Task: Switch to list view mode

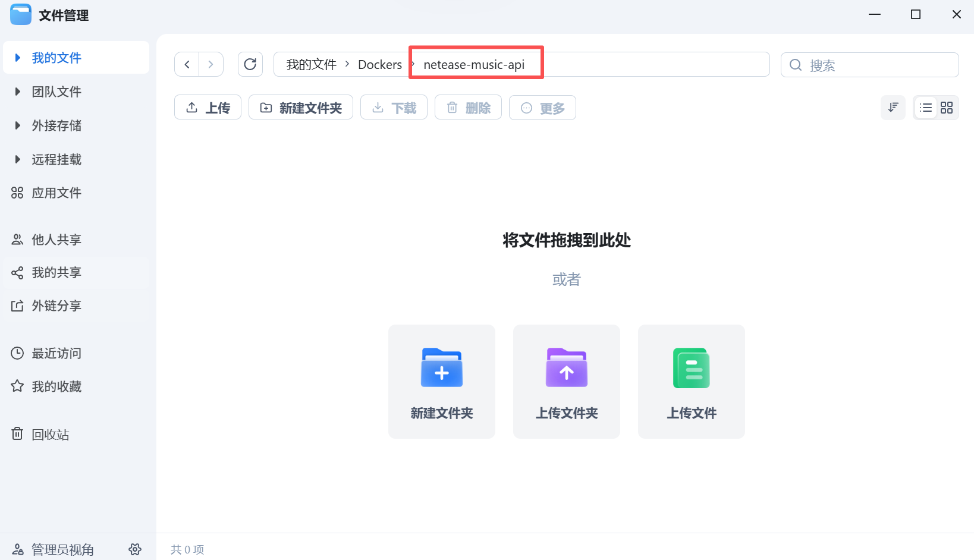Action: click(925, 108)
